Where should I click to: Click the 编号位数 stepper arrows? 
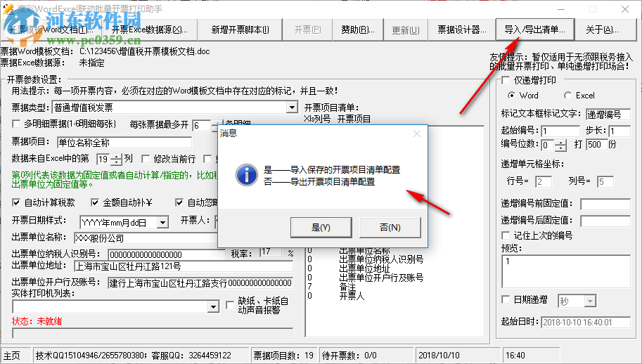[x=561, y=145]
